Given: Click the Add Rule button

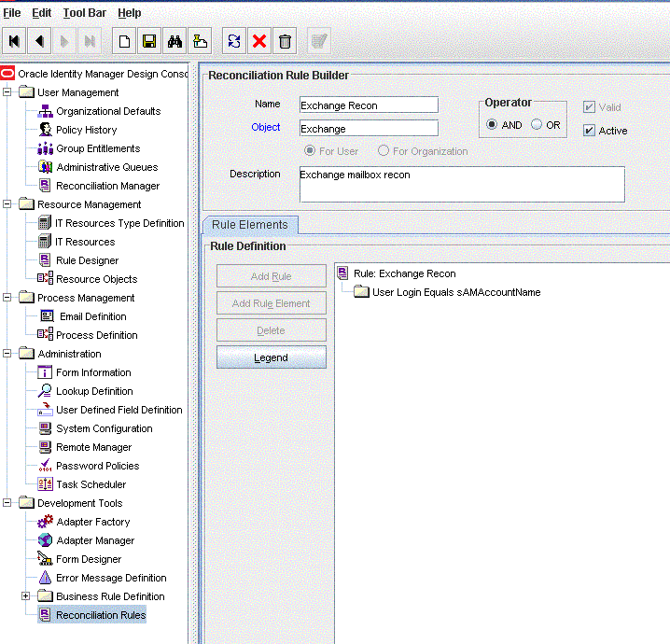Looking at the screenshot, I should click(x=271, y=276).
